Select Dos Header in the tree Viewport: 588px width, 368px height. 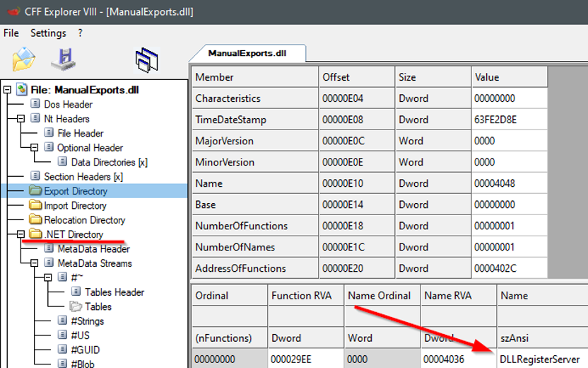69,105
